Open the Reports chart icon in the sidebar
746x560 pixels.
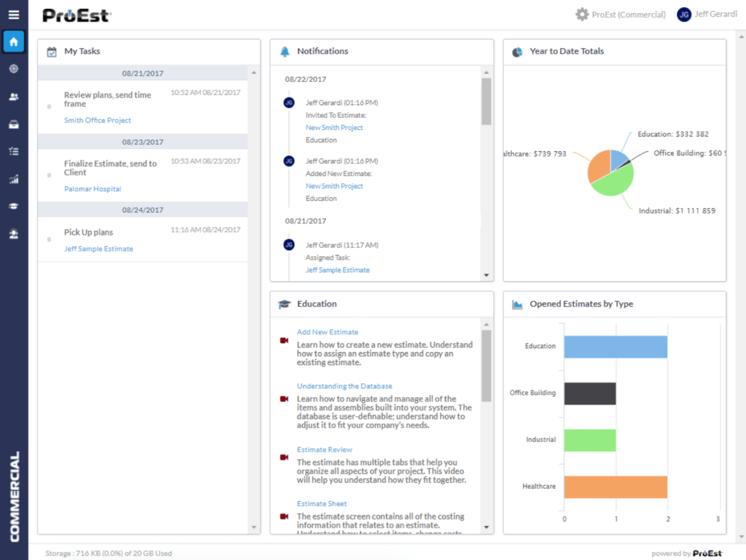pyautogui.click(x=14, y=179)
